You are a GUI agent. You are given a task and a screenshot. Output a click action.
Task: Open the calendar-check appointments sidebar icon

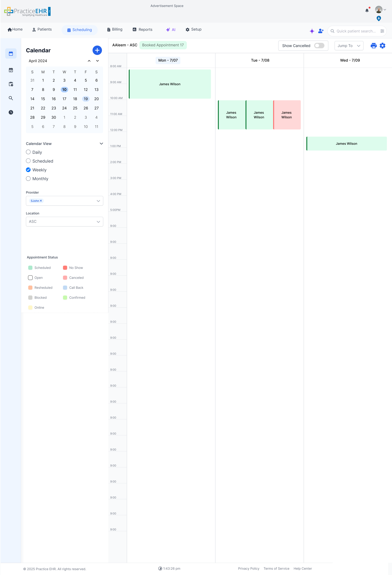11,70
